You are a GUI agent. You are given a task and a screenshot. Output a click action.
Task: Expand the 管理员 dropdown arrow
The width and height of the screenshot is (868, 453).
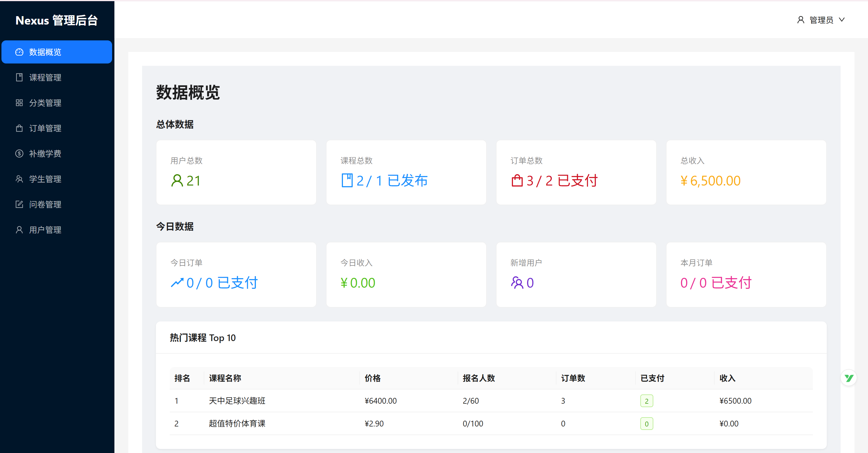842,20
